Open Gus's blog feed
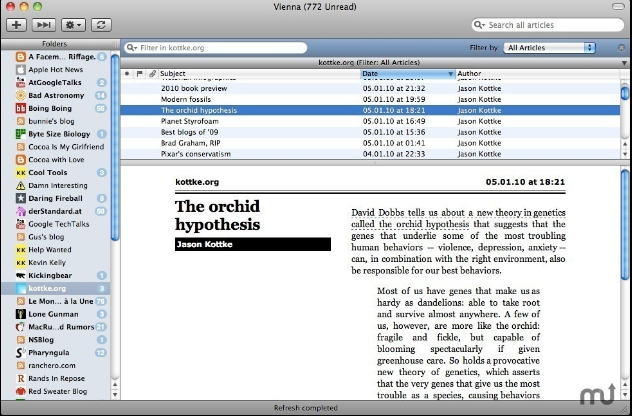This screenshot has width=632, height=416. click(55, 237)
